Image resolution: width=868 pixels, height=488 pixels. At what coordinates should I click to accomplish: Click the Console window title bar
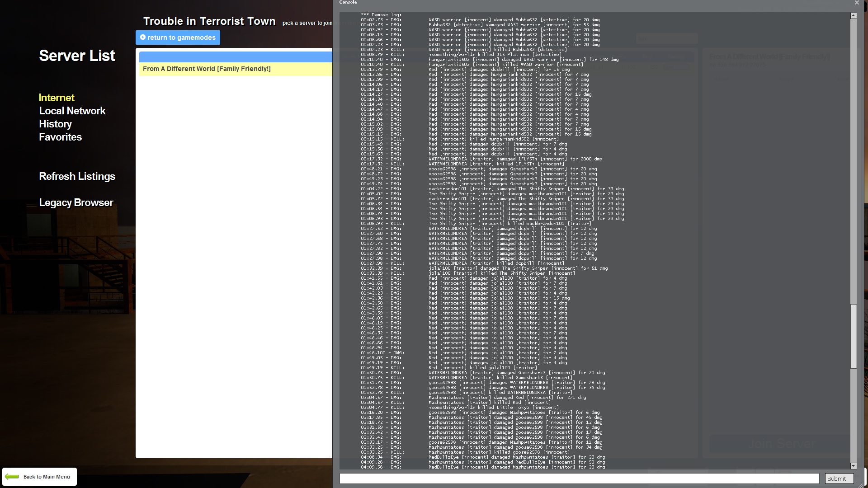[592, 3]
